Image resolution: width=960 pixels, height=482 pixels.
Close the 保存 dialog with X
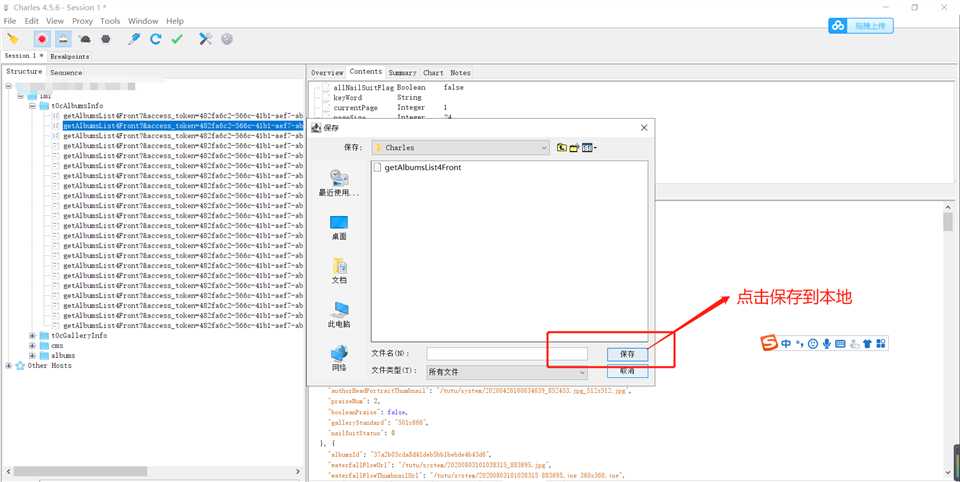[643, 127]
